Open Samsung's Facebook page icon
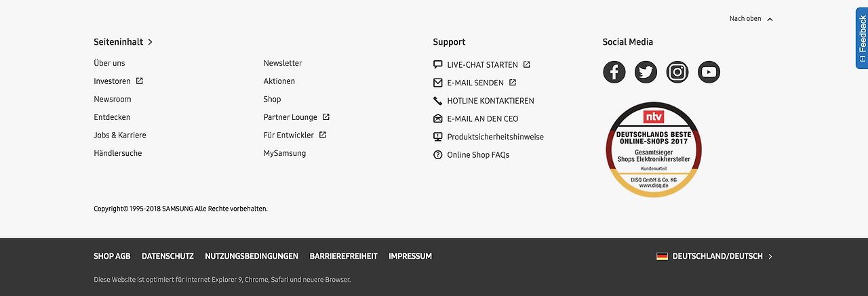The height and width of the screenshot is (296, 868). coord(614,72)
